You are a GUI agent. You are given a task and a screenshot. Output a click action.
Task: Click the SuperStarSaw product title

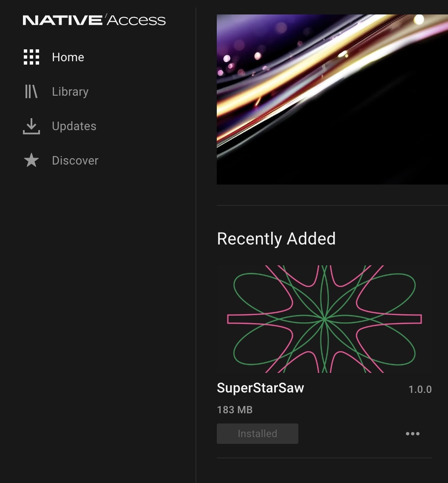tap(261, 388)
